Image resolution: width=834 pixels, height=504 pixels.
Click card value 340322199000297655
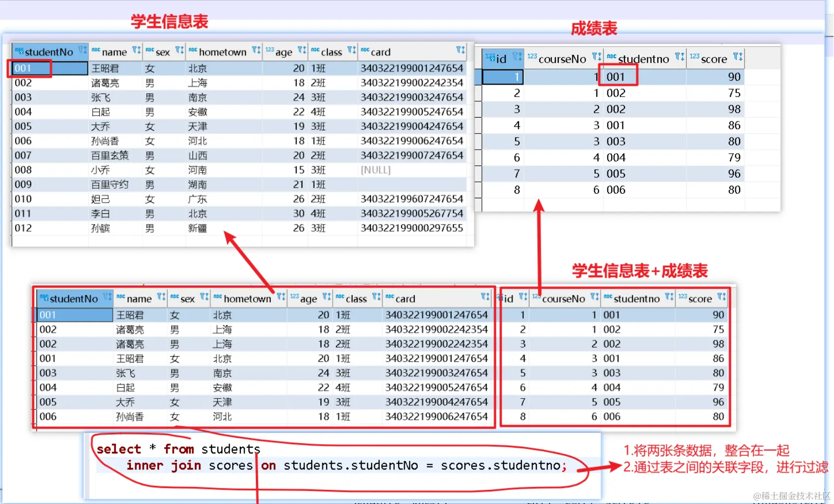(412, 228)
